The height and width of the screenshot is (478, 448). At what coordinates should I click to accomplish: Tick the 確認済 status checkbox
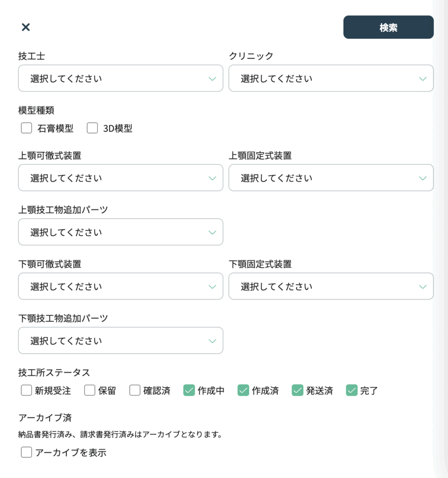pyautogui.click(x=135, y=390)
